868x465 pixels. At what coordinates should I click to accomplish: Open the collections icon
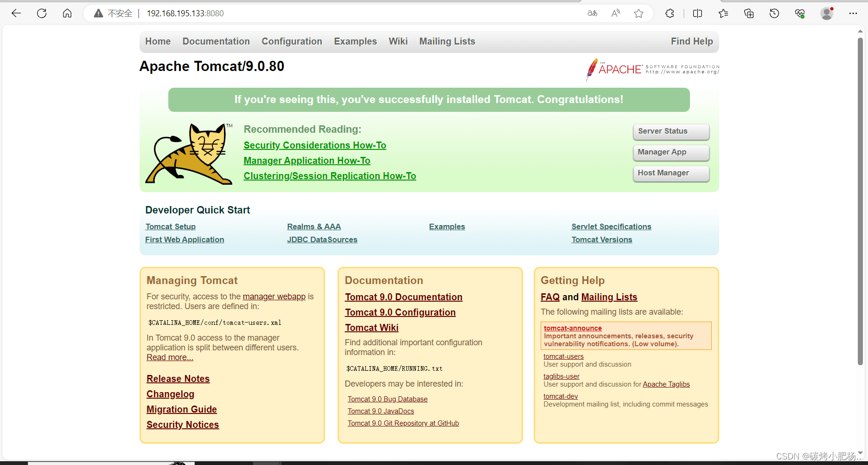(x=749, y=13)
